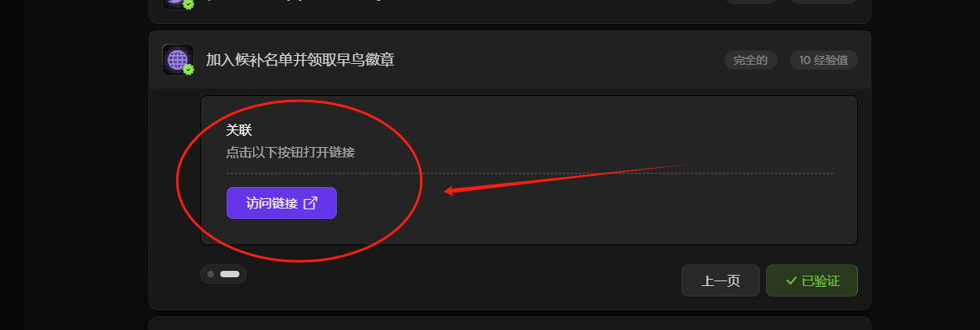The image size is (980, 330).
Task: Click the dotted divider under the instruction text
Action: pyautogui.click(x=529, y=173)
